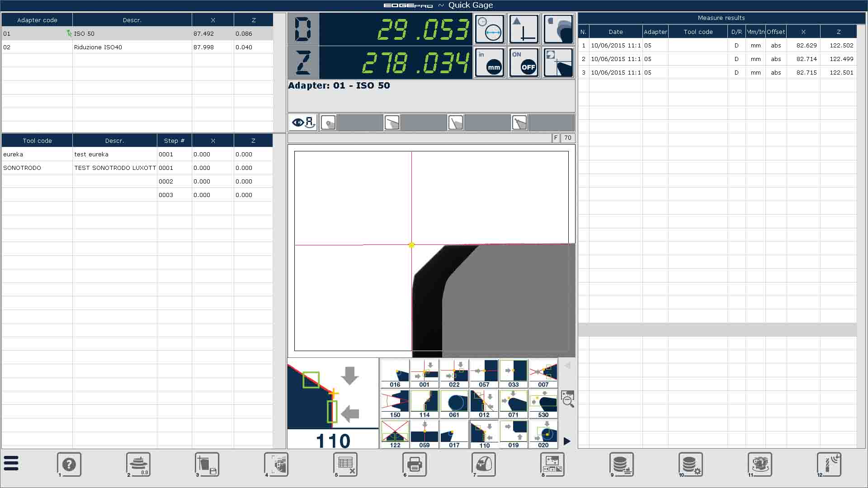
Task: Open help with question mark icon
Action: (x=69, y=464)
